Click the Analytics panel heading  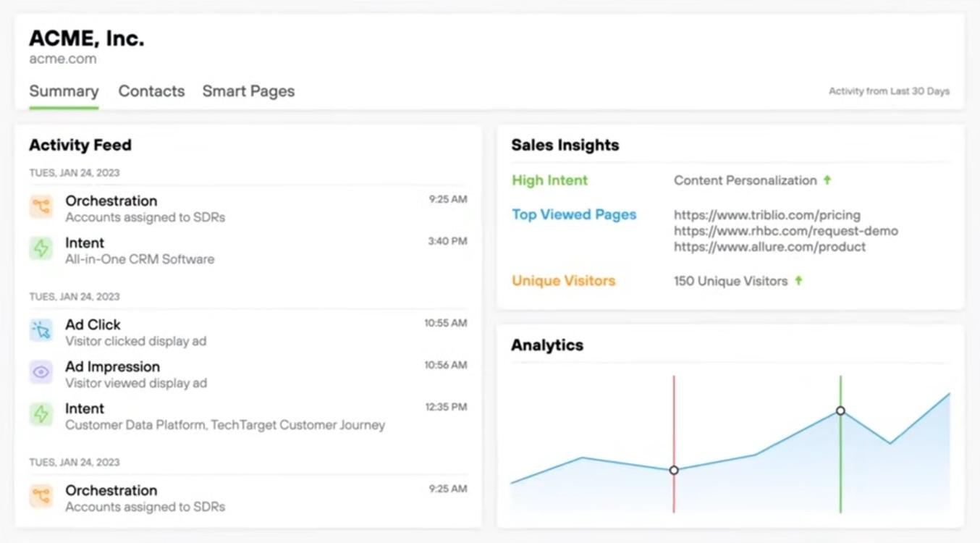547,345
